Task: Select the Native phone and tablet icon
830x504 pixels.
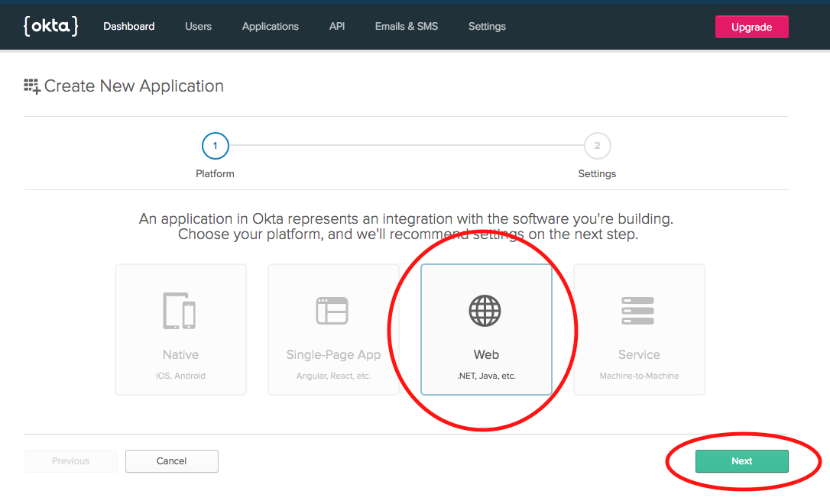Action: coord(180,310)
